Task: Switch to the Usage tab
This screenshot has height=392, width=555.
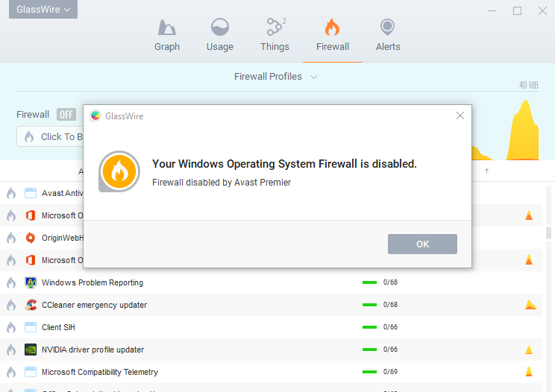Action: 219,36
